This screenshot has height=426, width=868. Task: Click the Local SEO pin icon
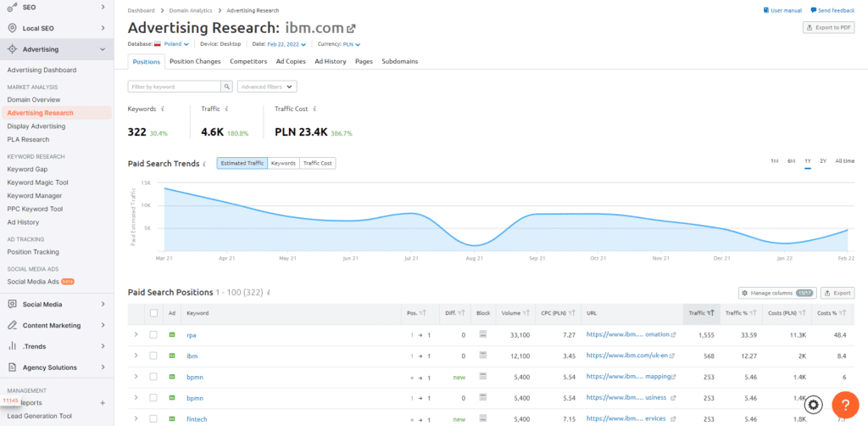click(12, 28)
